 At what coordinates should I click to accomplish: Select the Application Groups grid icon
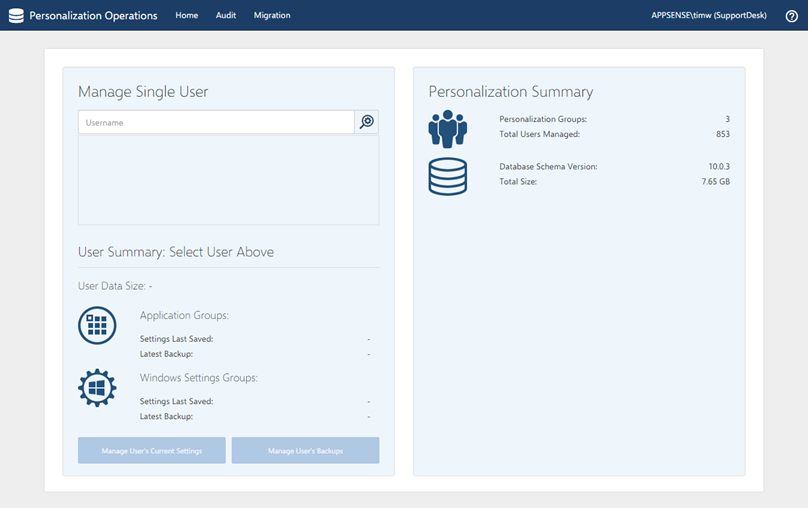coord(97,326)
